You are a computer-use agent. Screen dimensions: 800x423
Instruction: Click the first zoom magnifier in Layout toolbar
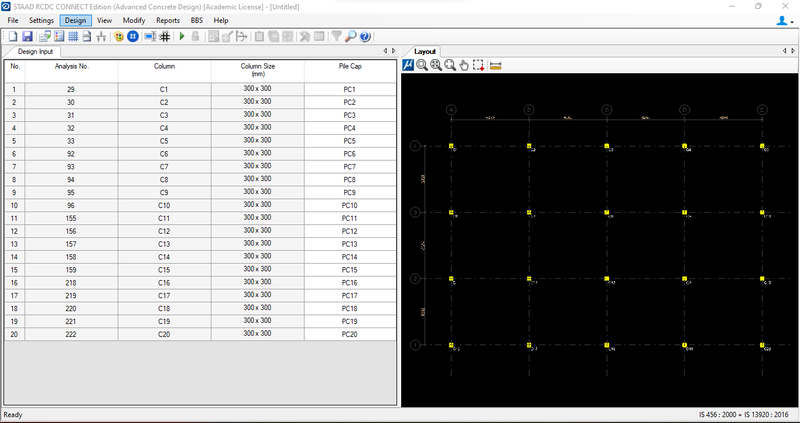point(422,65)
